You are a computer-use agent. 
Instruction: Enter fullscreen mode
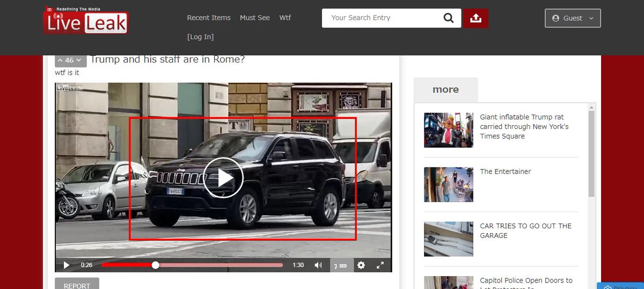click(x=380, y=265)
